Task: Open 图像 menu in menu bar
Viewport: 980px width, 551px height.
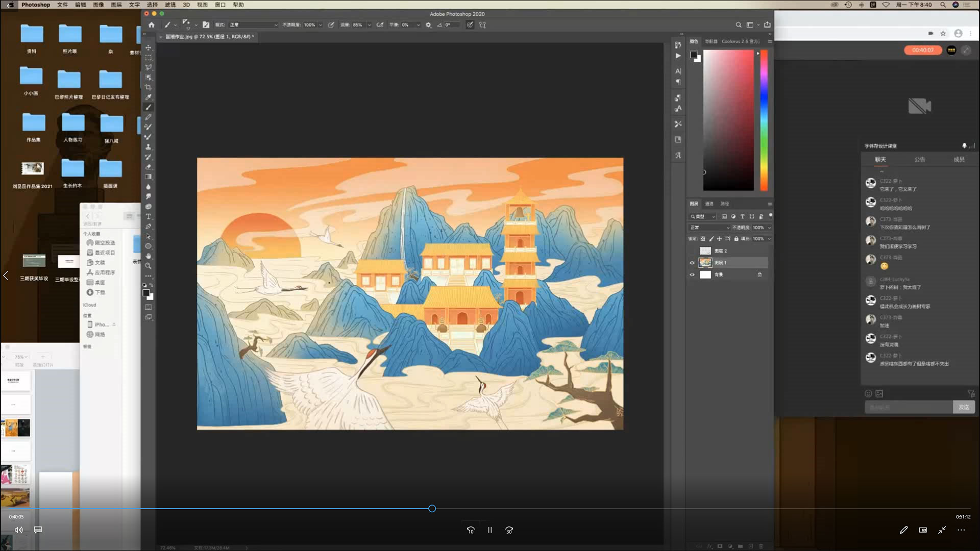Action: [x=99, y=5]
